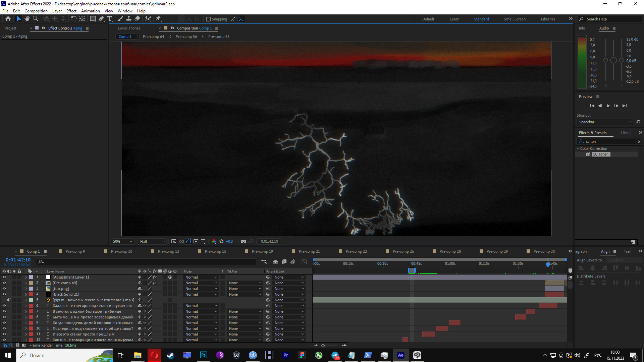Click the current time indicator at 01:45s

[x=548, y=264]
